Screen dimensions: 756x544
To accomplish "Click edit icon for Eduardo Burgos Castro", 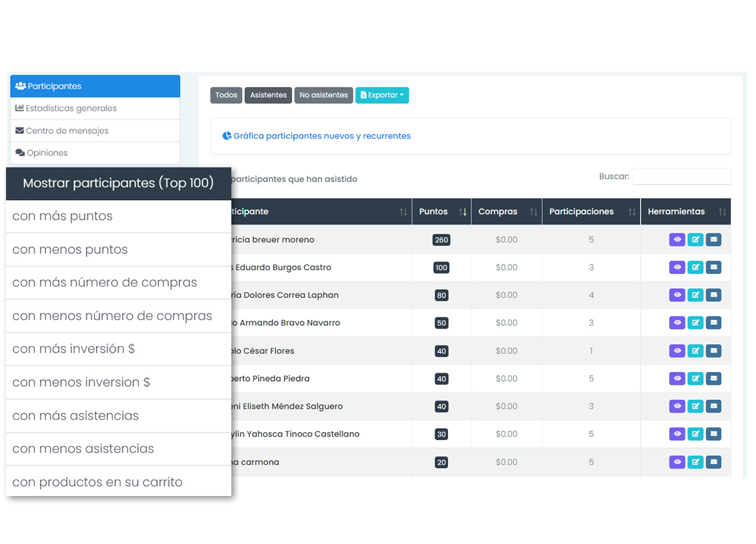I will [695, 267].
